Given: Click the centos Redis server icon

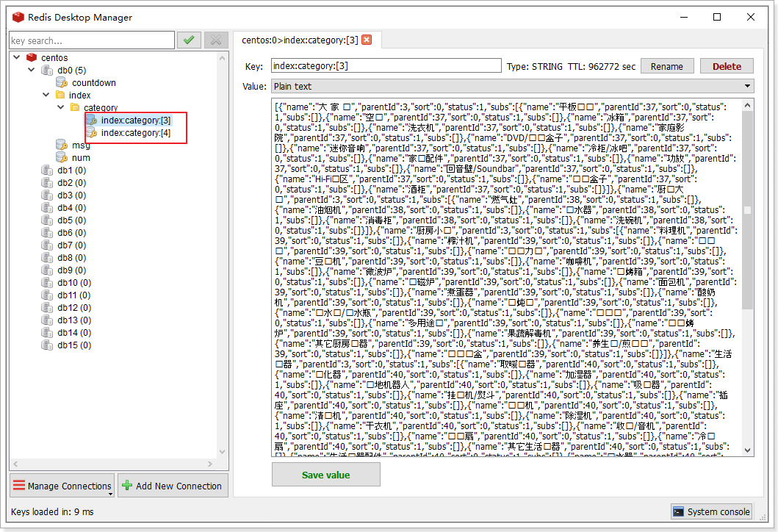Looking at the screenshot, I should 32,57.
